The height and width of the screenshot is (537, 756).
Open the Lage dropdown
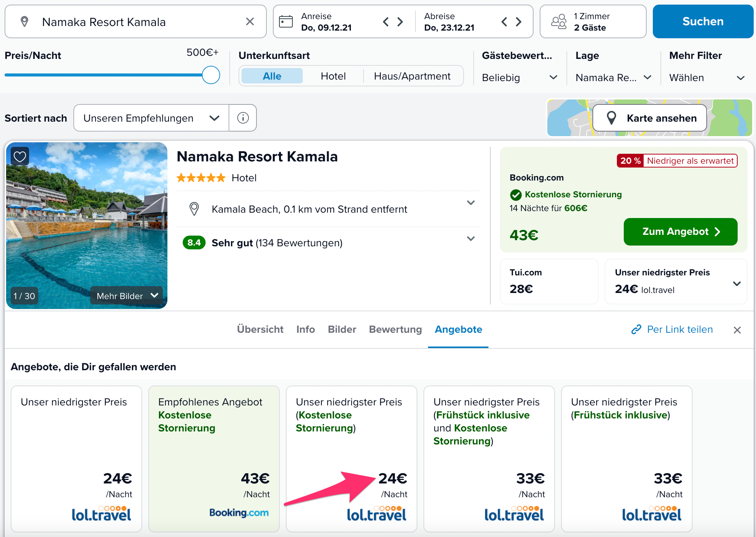613,78
